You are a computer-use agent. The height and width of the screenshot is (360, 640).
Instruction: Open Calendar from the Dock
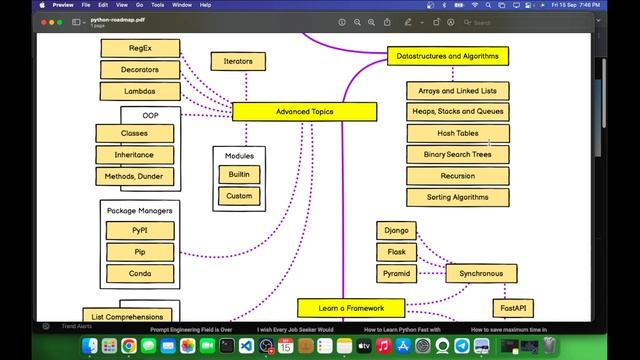(x=285, y=346)
